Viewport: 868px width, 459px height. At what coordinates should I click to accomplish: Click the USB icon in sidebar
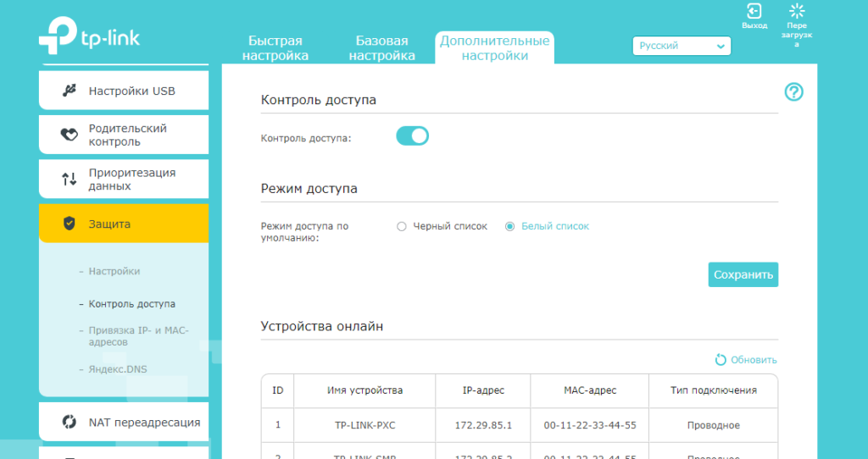(x=70, y=91)
